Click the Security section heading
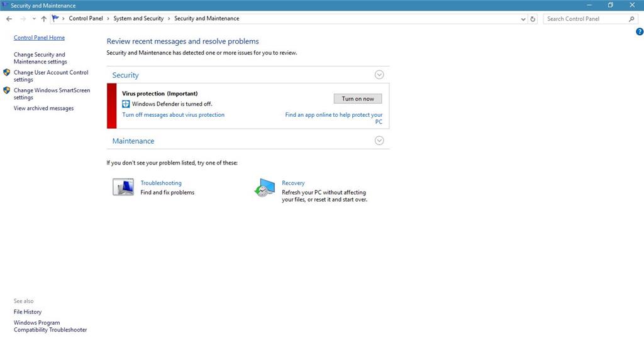The height and width of the screenshot is (341, 644). pos(125,75)
